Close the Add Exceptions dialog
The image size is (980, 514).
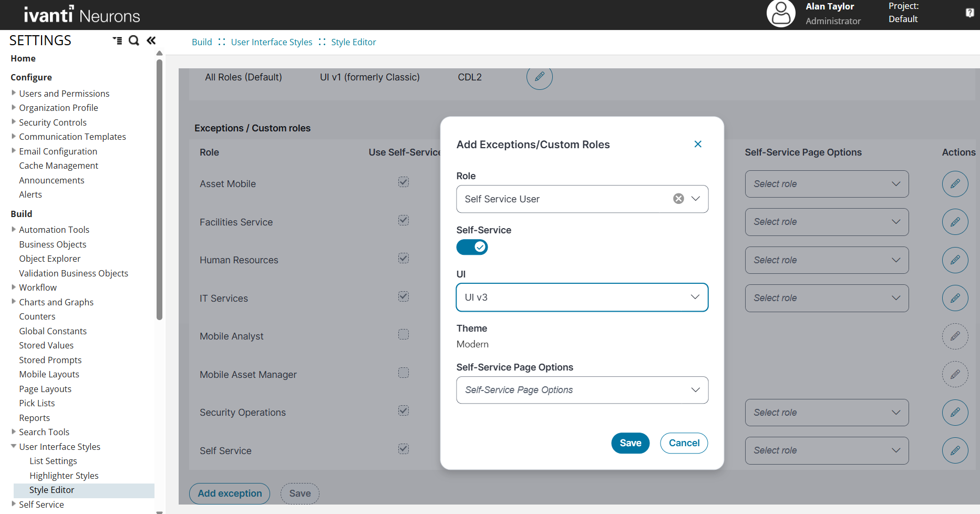(x=698, y=144)
